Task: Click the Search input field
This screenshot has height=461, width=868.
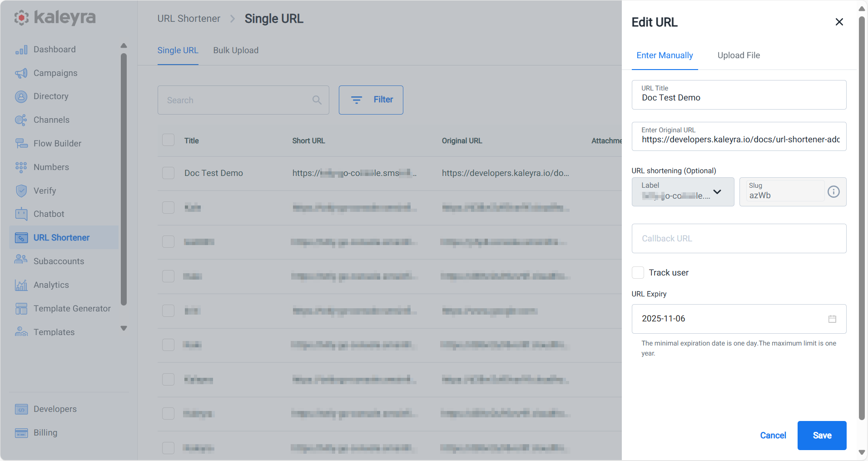Action: 243,100
